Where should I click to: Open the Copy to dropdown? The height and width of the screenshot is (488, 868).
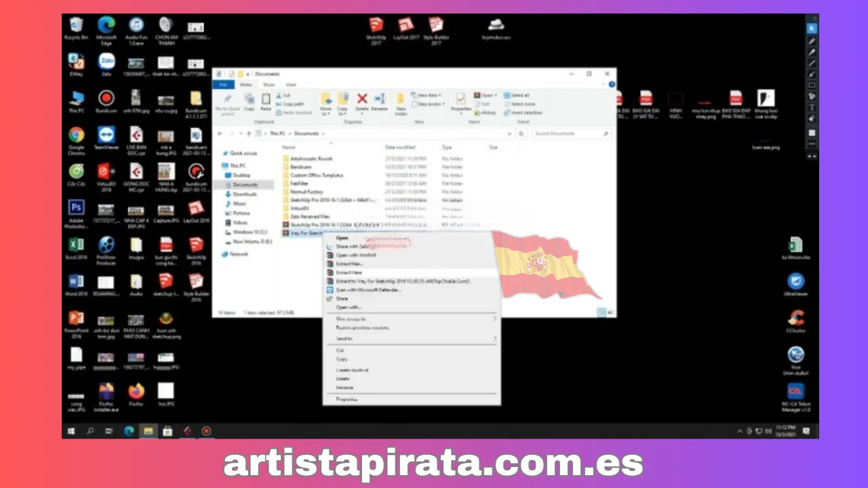click(x=342, y=104)
